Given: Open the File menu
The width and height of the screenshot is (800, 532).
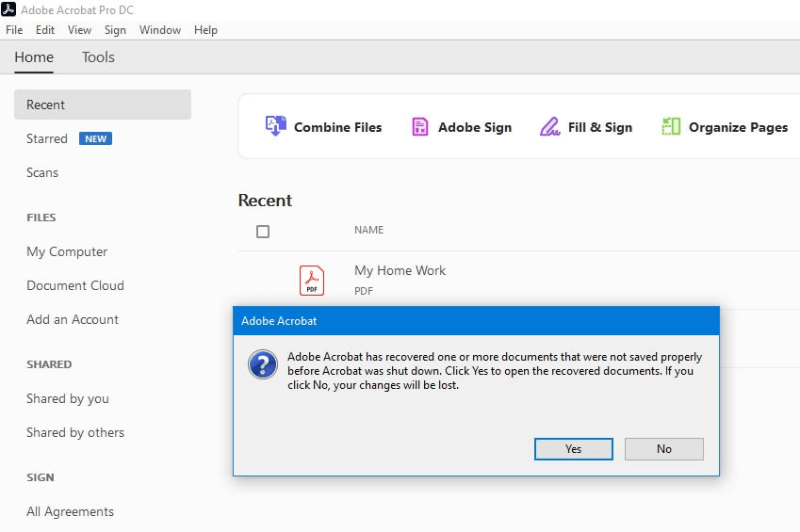Looking at the screenshot, I should (x=14, y=30).
